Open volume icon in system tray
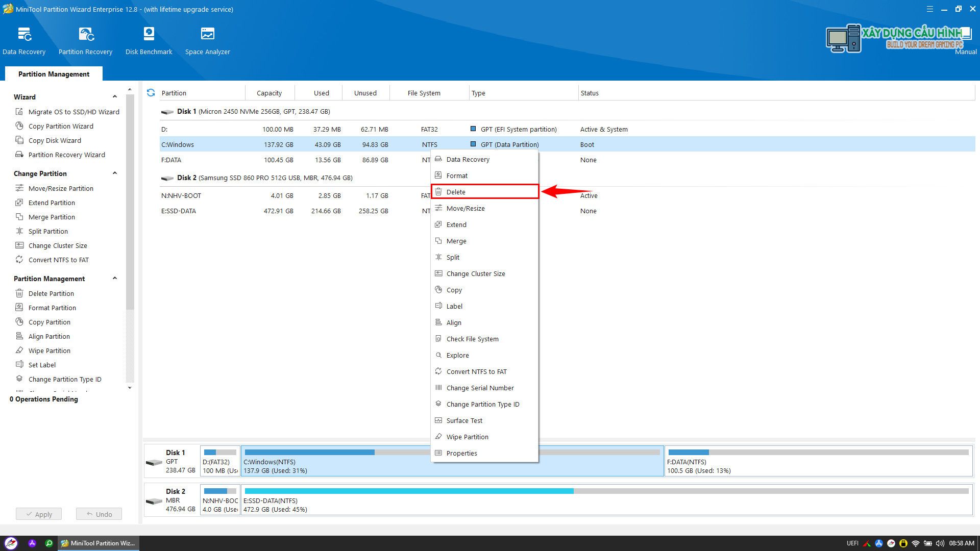This screenshot has width=980, height=551. click(x=940, y=543)
